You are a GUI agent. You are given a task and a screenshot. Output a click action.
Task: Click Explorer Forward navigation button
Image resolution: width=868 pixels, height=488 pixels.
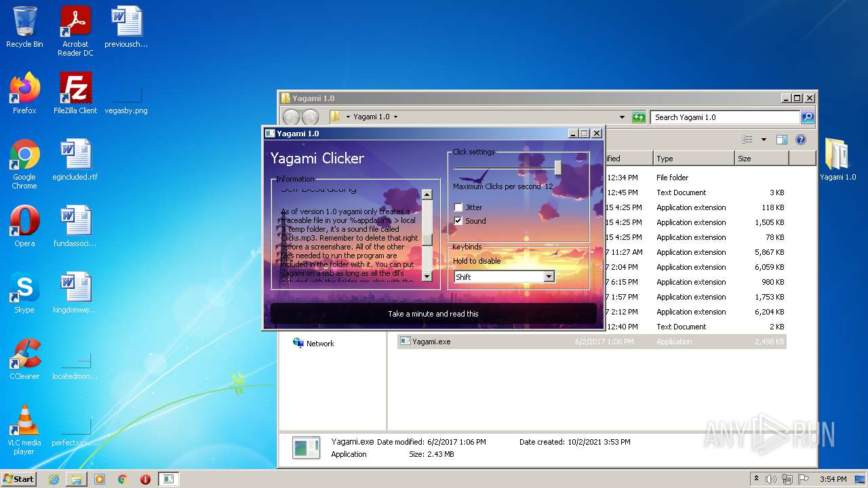coord(310,117)
